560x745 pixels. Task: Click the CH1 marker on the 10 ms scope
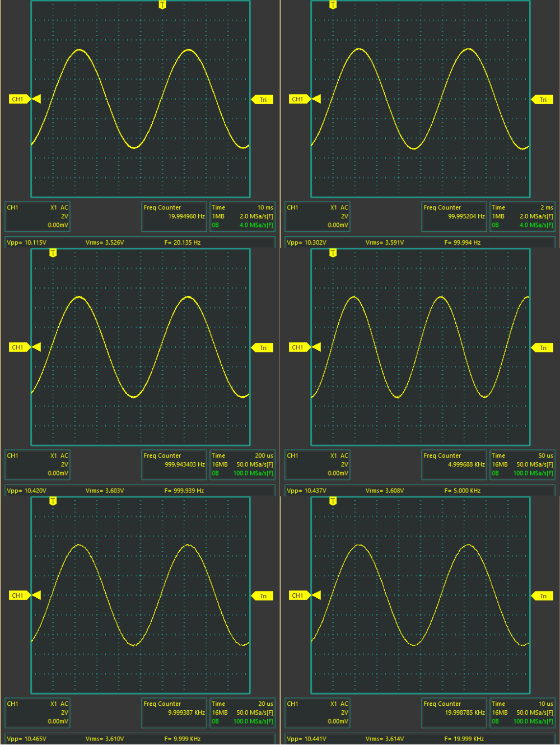pos(18,99)
